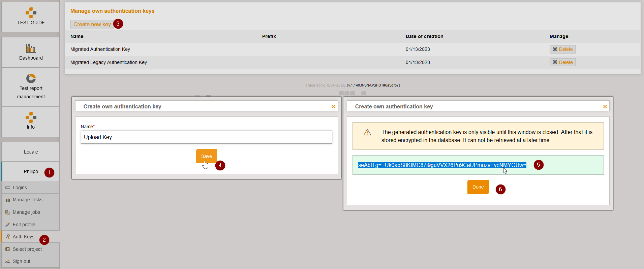The width and height of the screenshot is (644, 269).
Task: Click the TraceTronic TEST-GUIDE footer link
Action: tap(326, 85)
